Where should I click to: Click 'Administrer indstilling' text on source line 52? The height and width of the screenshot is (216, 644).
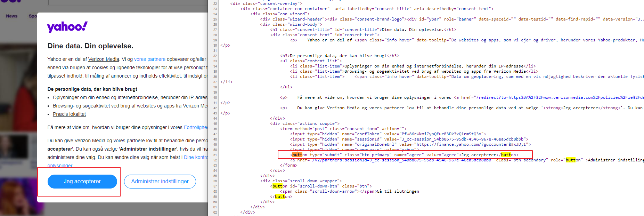tap(616, 160)
